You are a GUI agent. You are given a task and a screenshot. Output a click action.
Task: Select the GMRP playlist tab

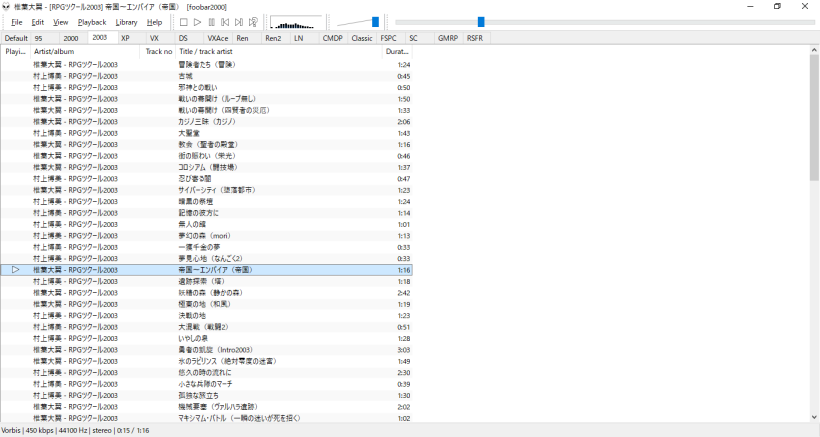coord(448,38)
